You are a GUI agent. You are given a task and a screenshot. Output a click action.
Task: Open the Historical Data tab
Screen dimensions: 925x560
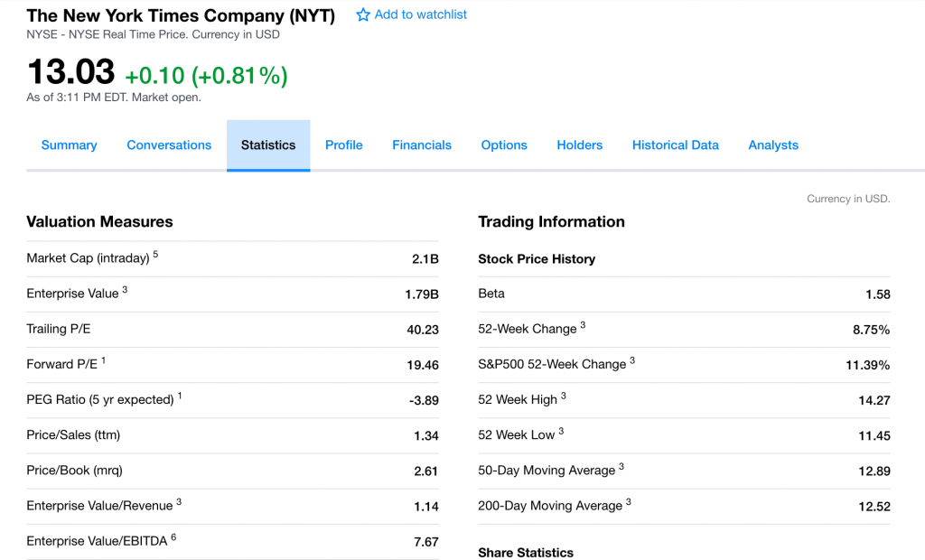[676, 145]
